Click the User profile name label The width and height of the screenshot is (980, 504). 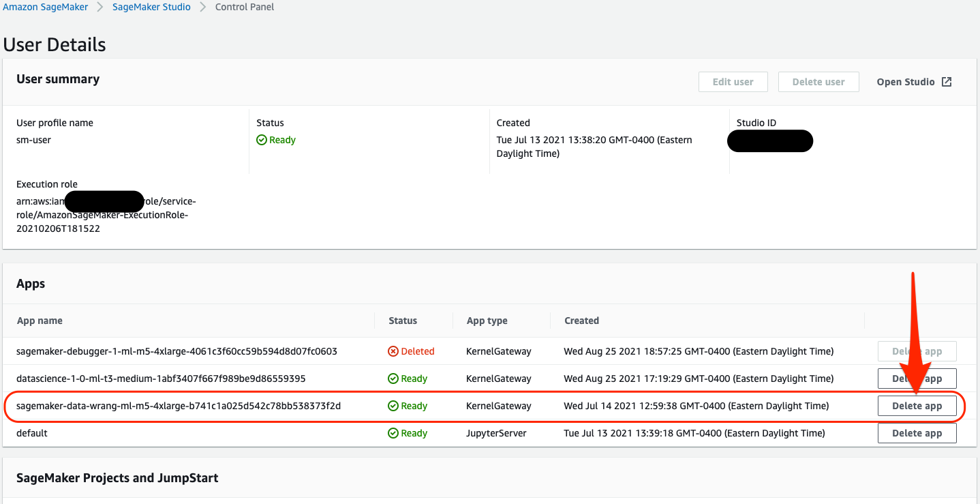click(55, 123)
